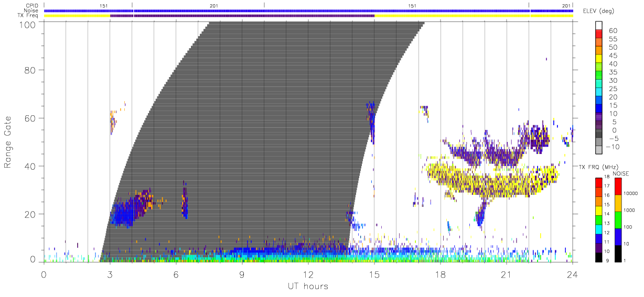
Task: Click the 'Range Gate' y-axis title
Action: (x=8, y=142)
